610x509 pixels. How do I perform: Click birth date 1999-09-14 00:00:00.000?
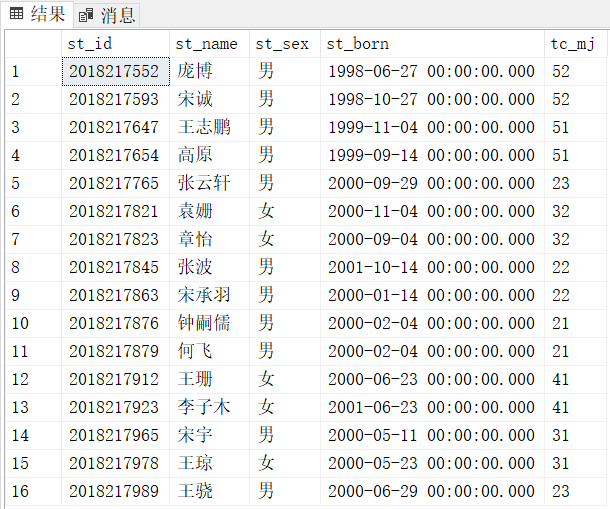(x=432, y=156)
